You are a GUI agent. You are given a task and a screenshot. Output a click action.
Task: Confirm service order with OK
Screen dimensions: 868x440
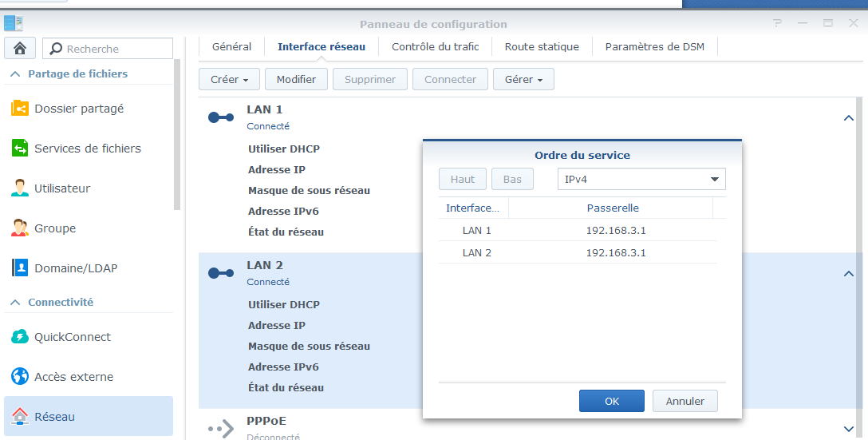click(612, 401)
